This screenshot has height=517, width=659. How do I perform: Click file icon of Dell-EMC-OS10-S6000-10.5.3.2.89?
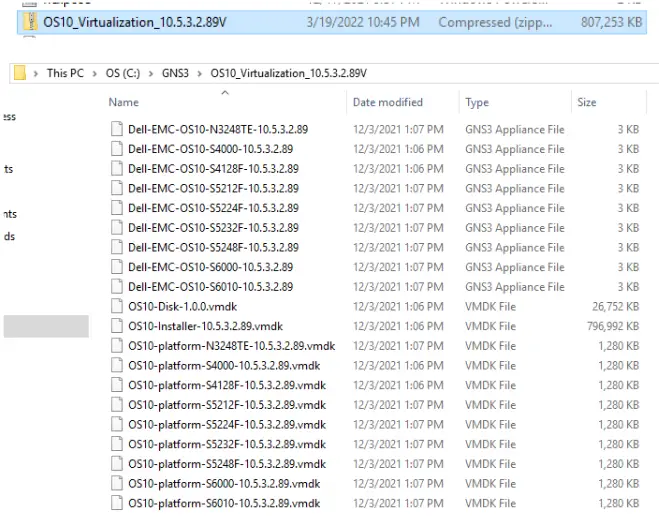pyautogui.click(x=117, y=267)
